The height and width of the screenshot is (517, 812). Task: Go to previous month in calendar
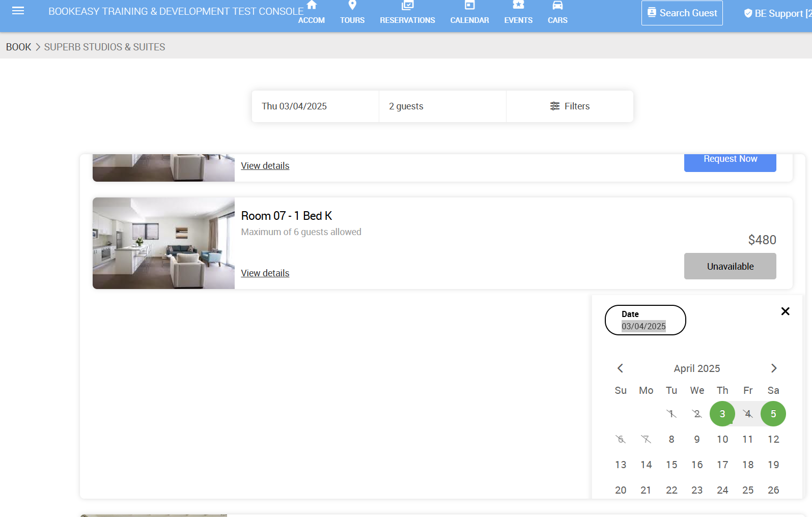[620, 368]
